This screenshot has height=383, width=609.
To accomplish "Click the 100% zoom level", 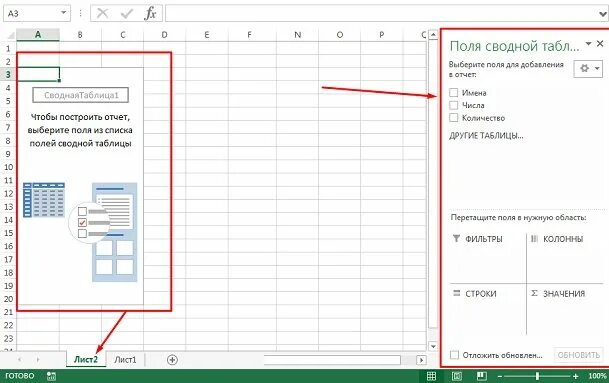I will tap(597, 376).
